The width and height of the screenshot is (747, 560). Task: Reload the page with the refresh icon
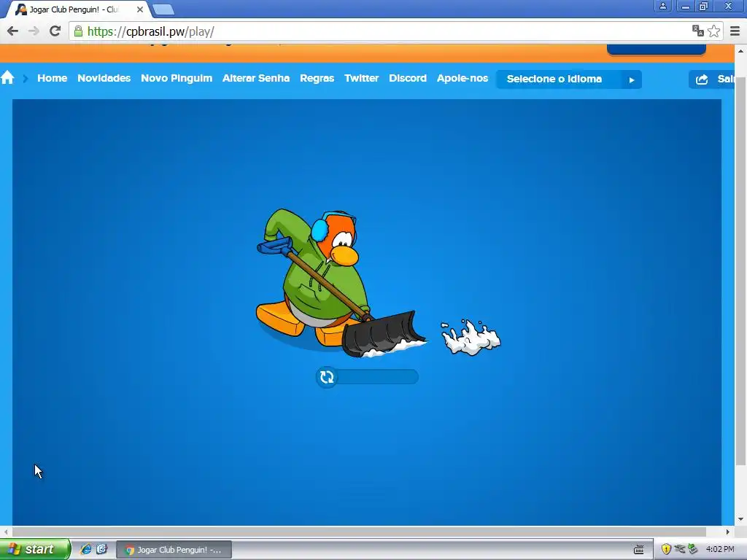click(55, 31)
